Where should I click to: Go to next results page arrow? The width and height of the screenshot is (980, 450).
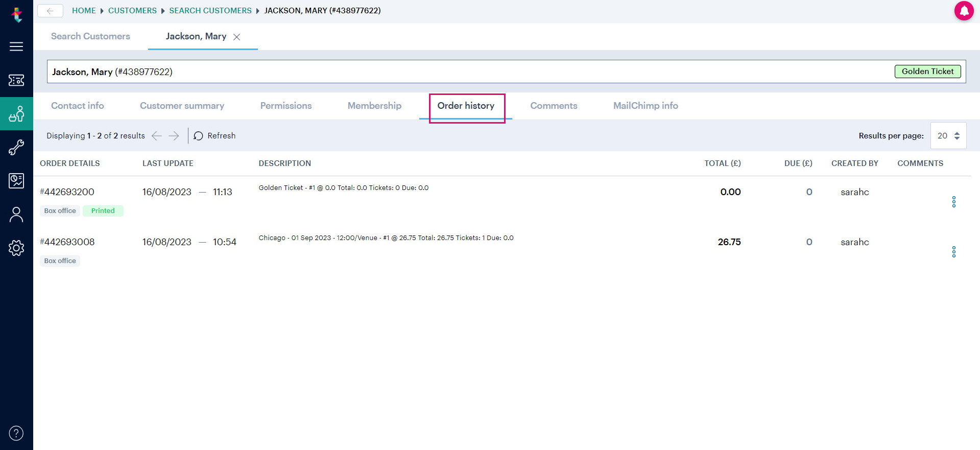[x=174, y=136]
